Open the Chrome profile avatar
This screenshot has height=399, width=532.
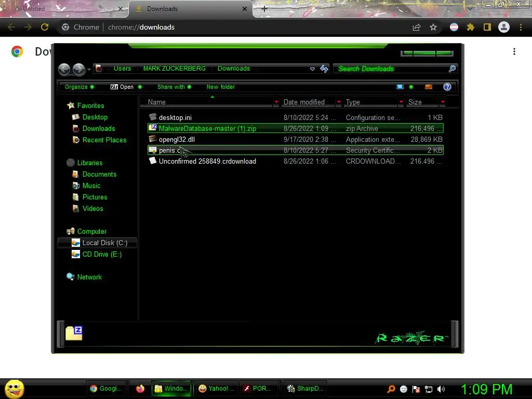point(504,27)
